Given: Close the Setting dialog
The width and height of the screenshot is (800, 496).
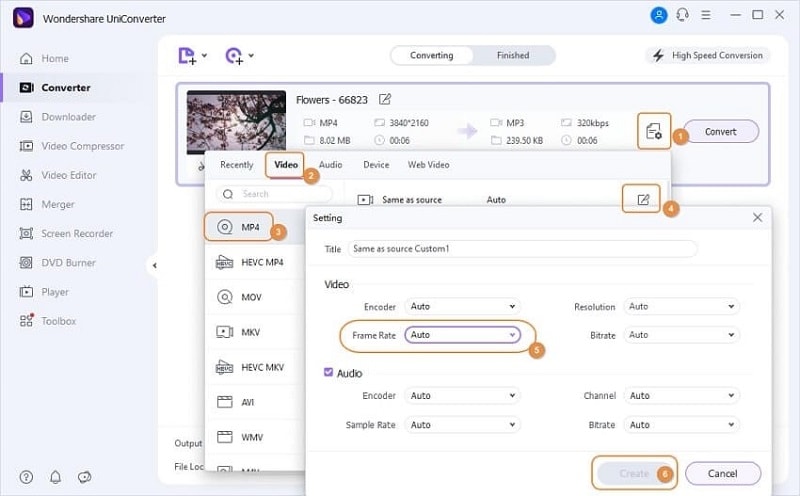Looking at the screenshot, I should 758,217.
